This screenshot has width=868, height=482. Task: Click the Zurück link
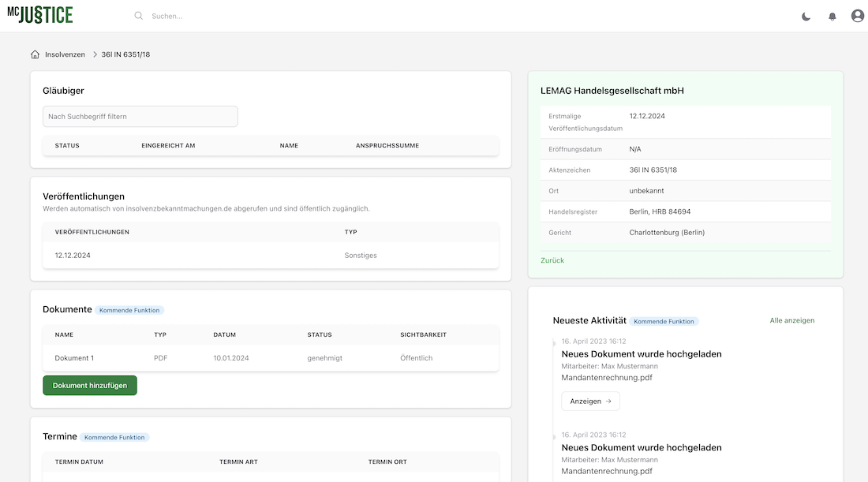pyautogui.click(x=552, y=260)
